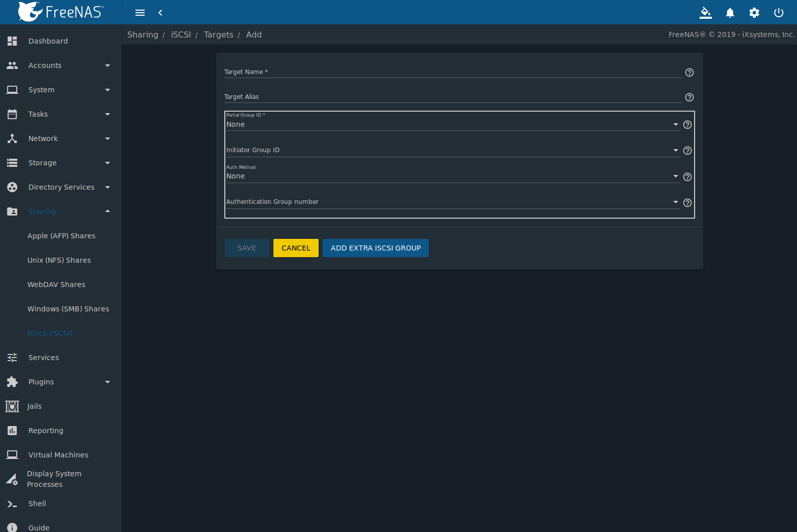Viewport: 797px width, 532px height.
Task: Go to Dashboard menu item
Action: point(61,41)
